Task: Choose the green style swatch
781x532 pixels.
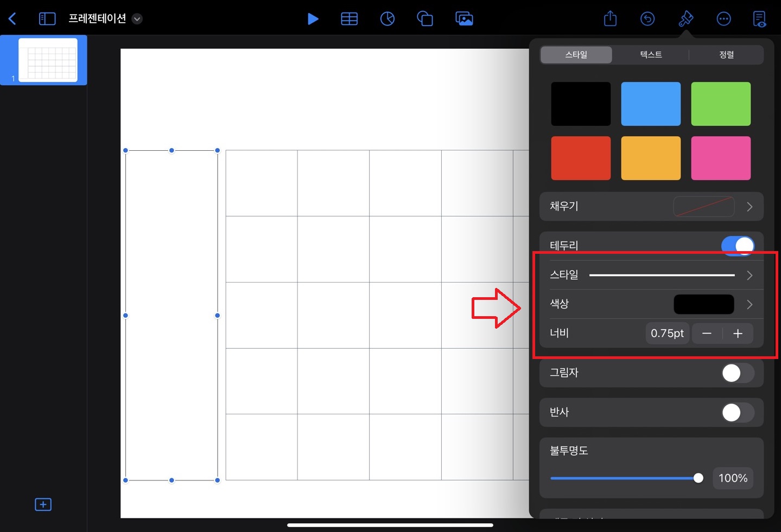Action: [721, 104]
